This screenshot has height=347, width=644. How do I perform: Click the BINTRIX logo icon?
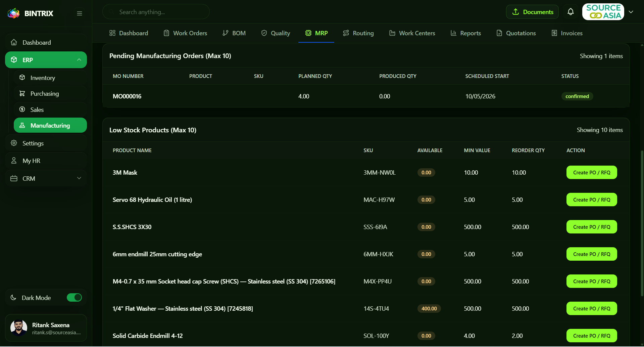(14, 13)
